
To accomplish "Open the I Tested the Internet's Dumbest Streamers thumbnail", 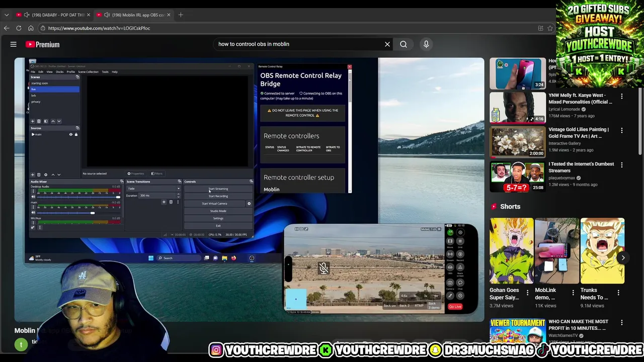I will 517,176.
